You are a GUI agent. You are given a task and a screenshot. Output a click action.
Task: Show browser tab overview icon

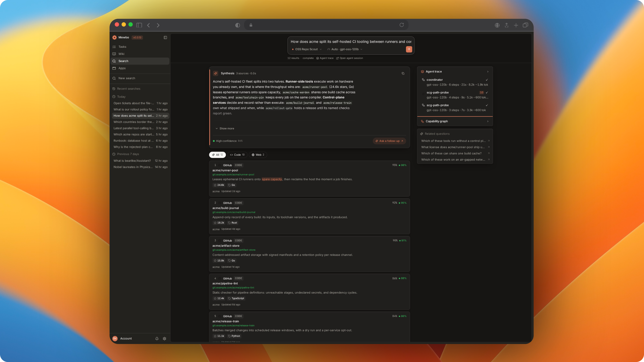pos(525,25)
